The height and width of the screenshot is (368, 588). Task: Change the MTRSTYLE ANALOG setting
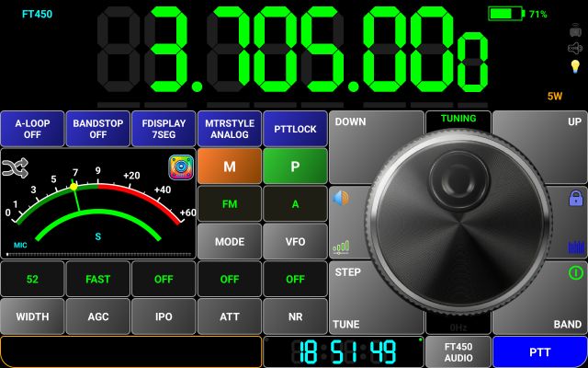click(229, 129)
